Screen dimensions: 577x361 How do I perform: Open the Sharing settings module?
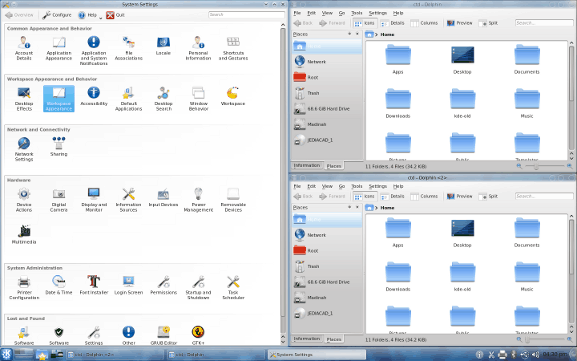point(59,146)
